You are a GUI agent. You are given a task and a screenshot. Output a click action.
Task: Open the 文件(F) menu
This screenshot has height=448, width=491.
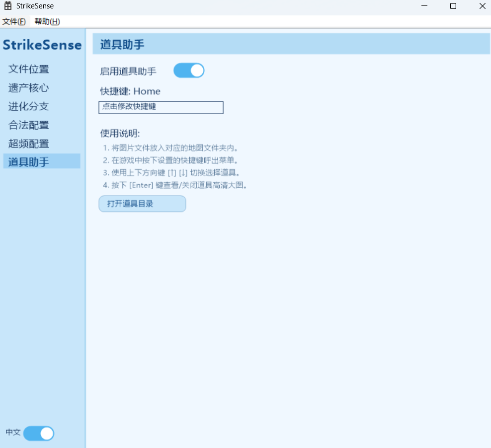click(x=14, y=21)
